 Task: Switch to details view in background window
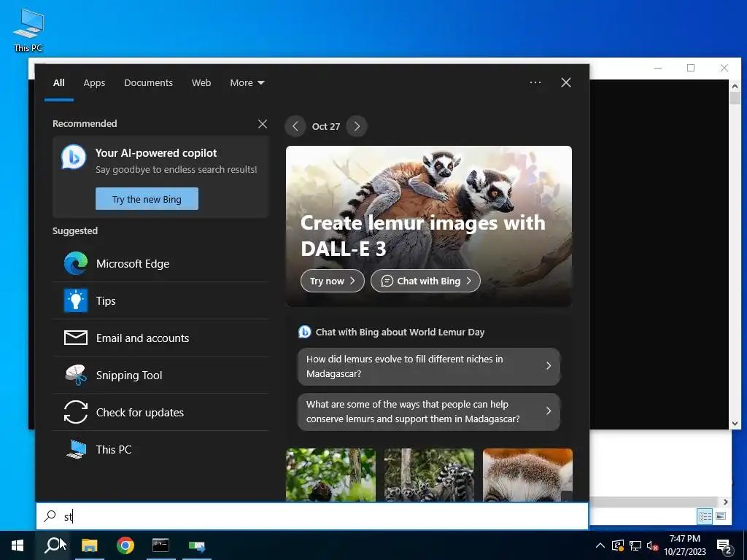(x=705, y=516)
